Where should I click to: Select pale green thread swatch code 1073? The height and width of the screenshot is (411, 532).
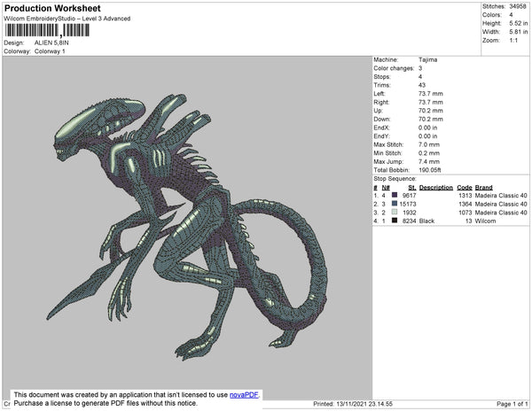point(395,212)
